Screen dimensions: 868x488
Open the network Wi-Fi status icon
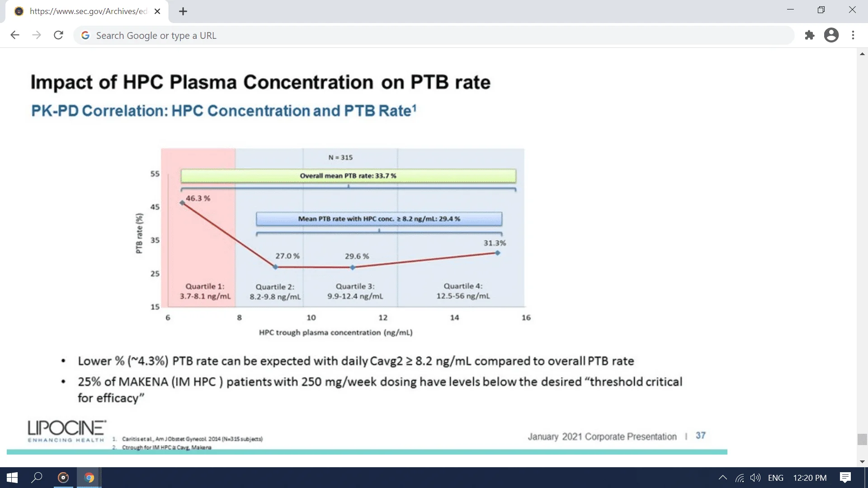coord(740,478)
